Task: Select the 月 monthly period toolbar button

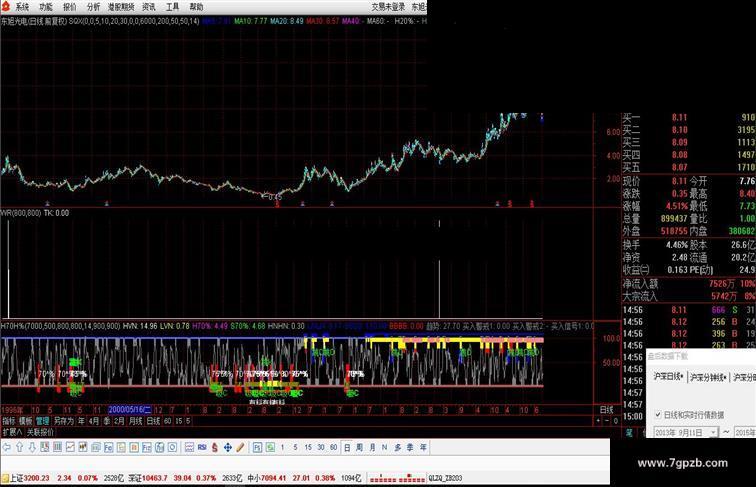Action: tap(372, 447)
